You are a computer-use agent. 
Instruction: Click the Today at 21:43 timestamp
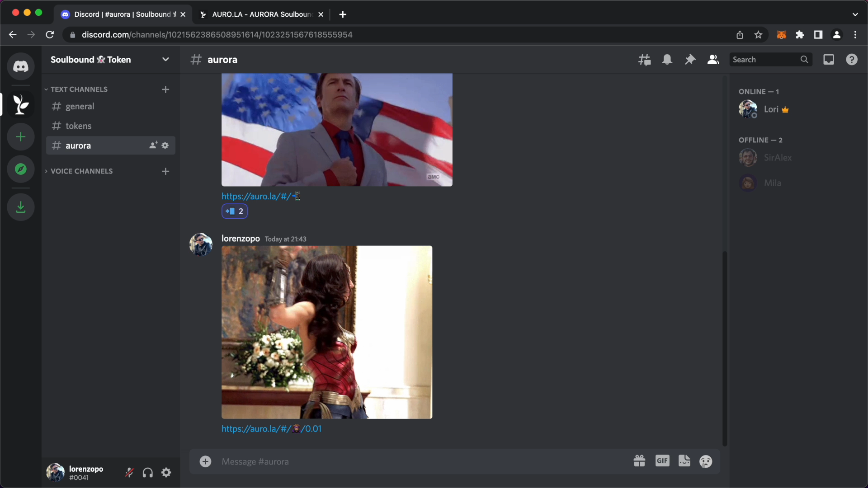[285, 239]
